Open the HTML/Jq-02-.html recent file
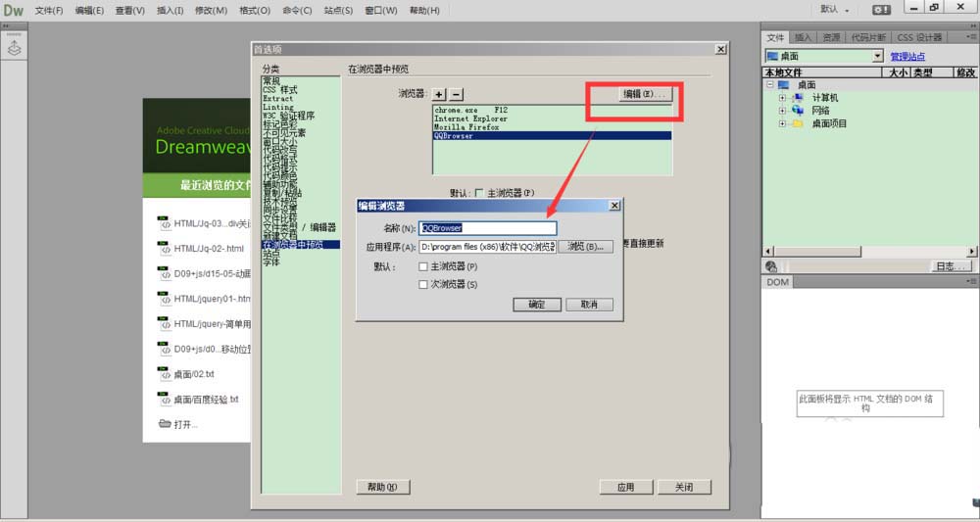Image resolution: width=980 pixels, height=522 pixels. [x=208, y=248]
